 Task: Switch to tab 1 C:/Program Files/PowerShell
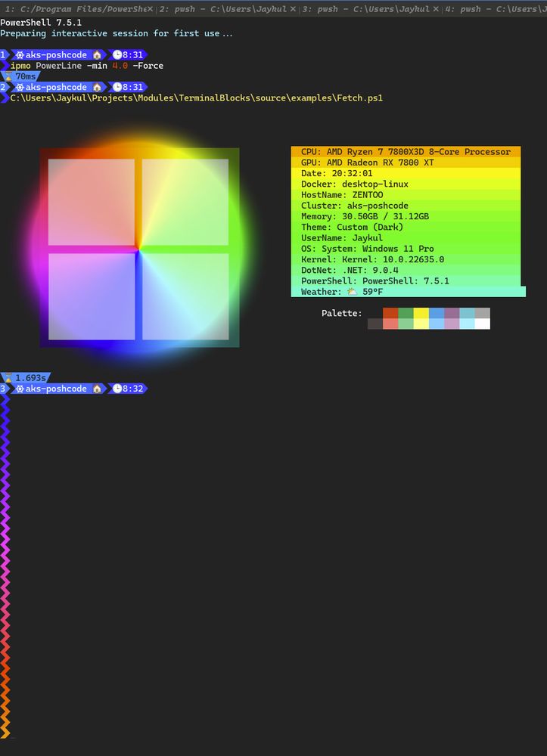[78, 8]
